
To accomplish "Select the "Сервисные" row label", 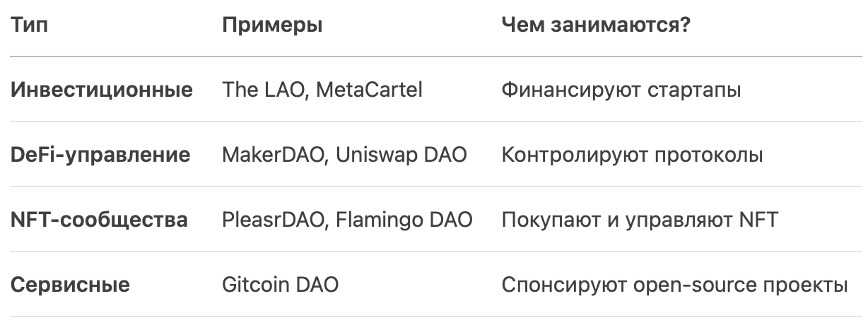I will tap(70, 285).
